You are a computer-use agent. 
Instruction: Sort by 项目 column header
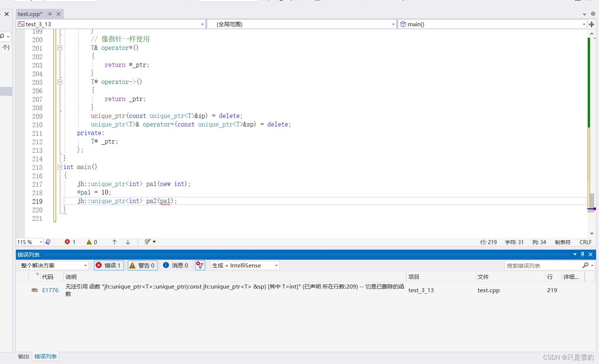[441, 277]
